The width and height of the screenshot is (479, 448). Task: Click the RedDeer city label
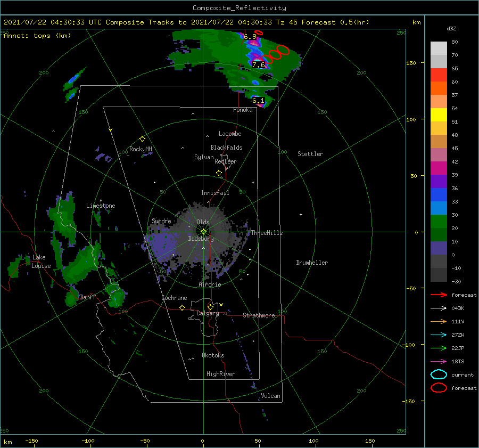226,161
